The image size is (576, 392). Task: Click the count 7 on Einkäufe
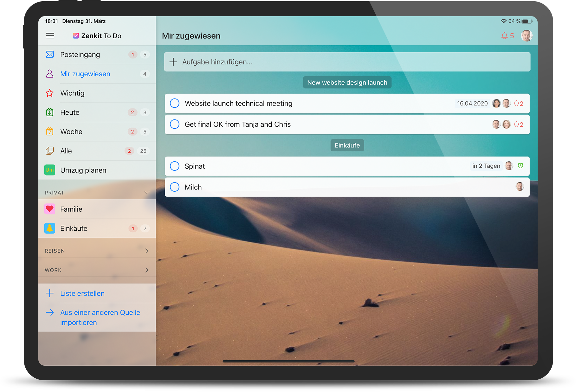point(145,228)
